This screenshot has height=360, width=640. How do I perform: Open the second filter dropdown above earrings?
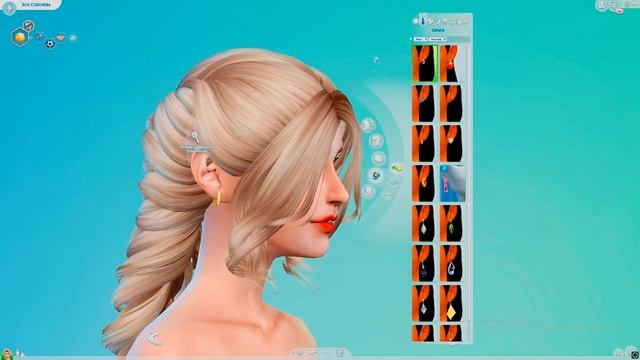[x=438, y=39]
